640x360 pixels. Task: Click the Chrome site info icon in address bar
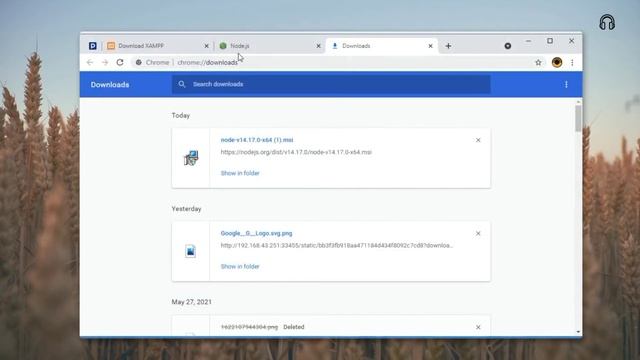[x=139, y=62]
